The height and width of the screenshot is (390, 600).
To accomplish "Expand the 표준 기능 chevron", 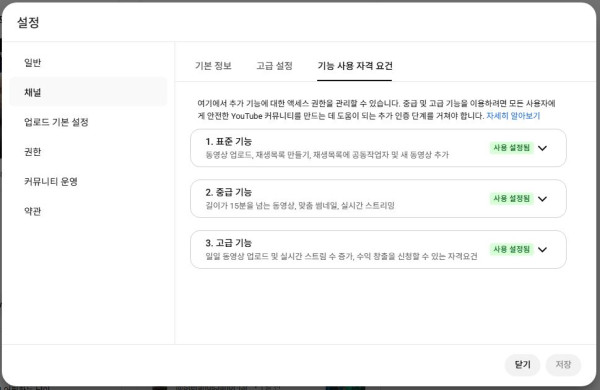I will point(542,148).
